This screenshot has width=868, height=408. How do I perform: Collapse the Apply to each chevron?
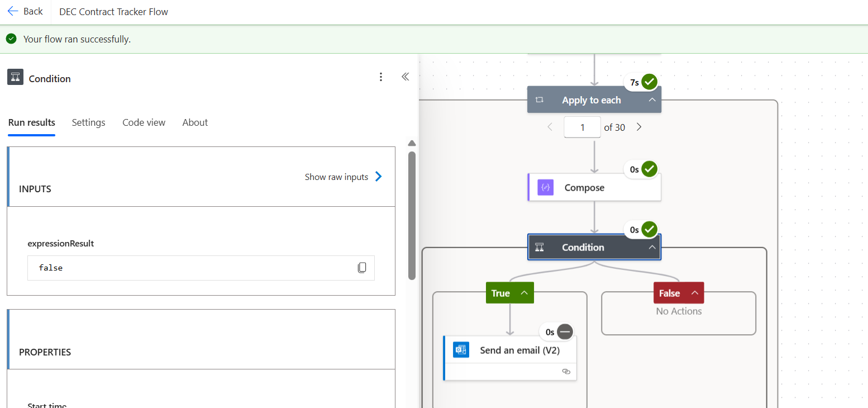(x=652, y=99)
